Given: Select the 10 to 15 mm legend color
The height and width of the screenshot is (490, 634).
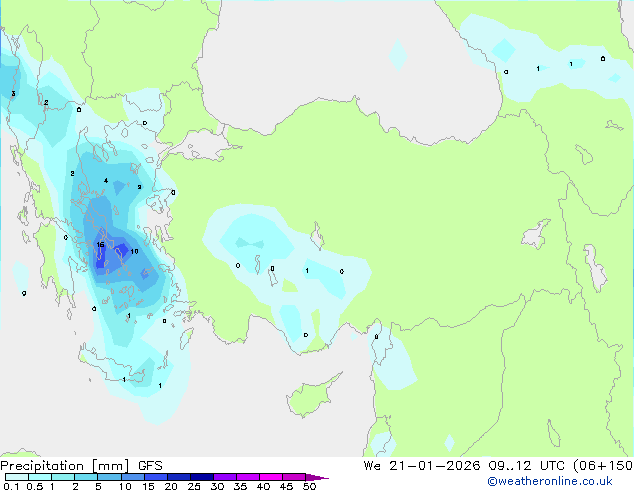Looking at the screenshot, I should 132,477.
